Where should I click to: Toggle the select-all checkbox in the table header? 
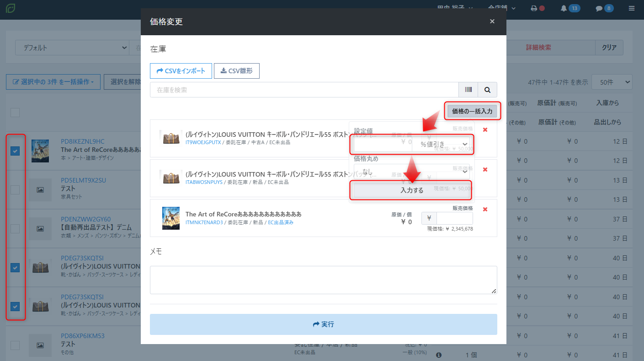15,113
